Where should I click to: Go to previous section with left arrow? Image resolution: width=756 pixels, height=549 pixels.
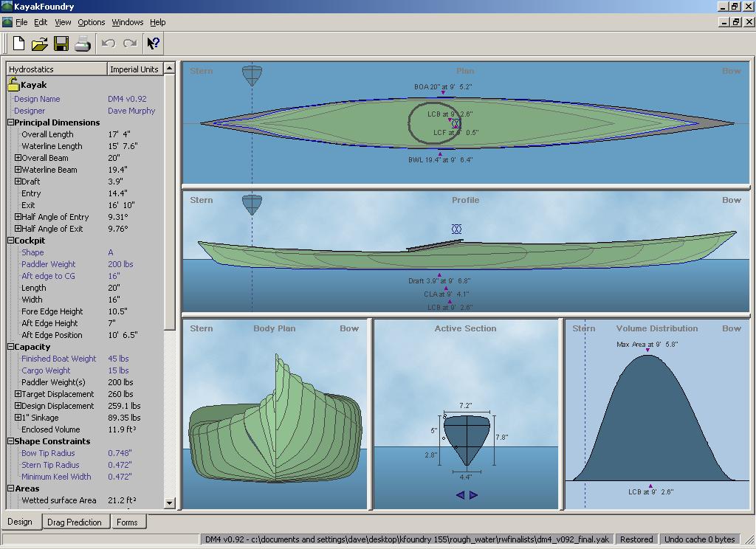460,495
